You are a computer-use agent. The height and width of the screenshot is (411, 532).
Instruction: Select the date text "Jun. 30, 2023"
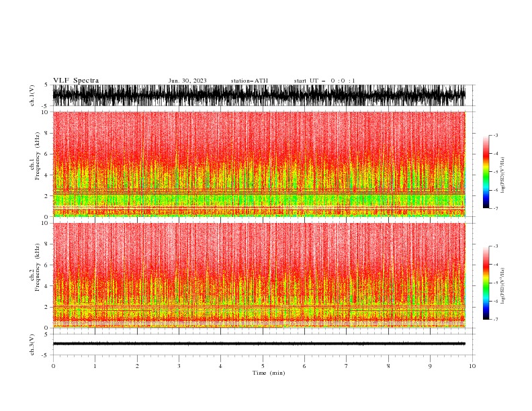point(187,81)
